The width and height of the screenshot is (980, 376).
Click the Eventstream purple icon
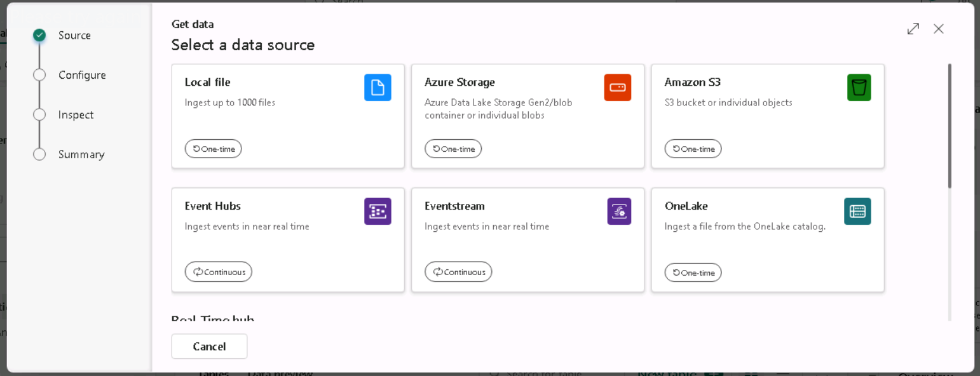[x=619, y=211]
